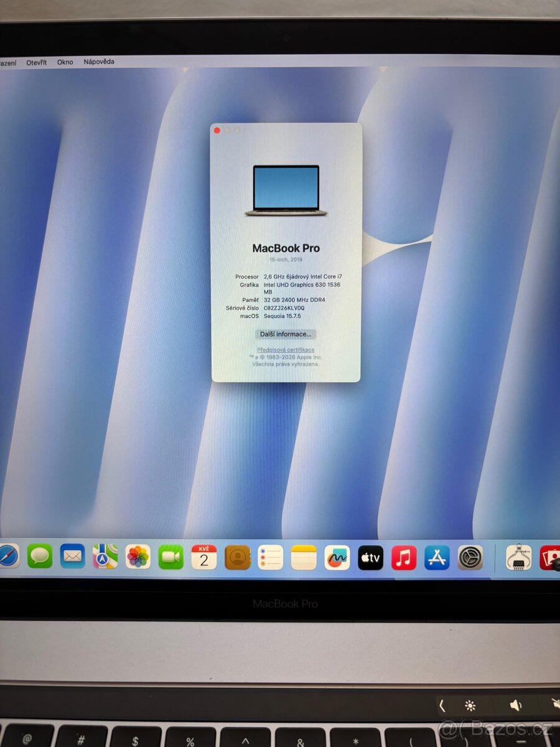Click the MacBook Pro title text

pyautogui.click(x=286, y=248)
